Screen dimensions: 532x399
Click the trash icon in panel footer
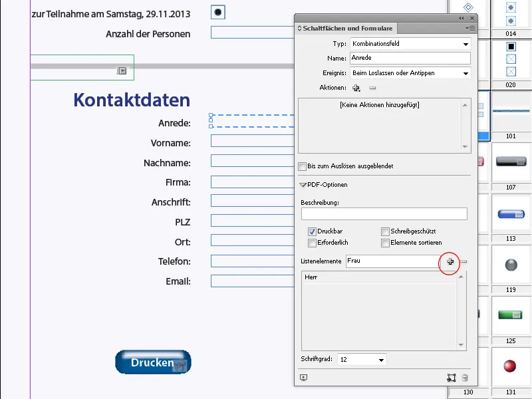465,378
